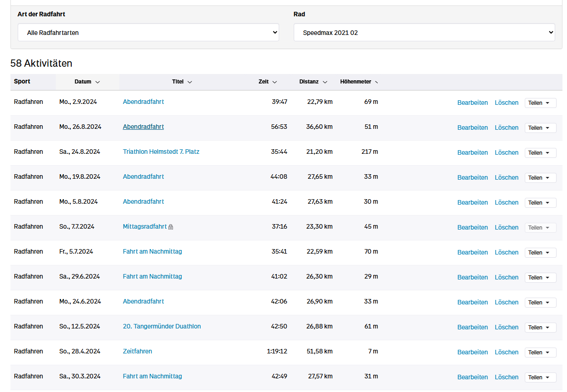Viewport: 567px width, 392px height.
Task: Expand Teilen menu for Triathlon Helmstedt
Action: (x=540, y=153)
